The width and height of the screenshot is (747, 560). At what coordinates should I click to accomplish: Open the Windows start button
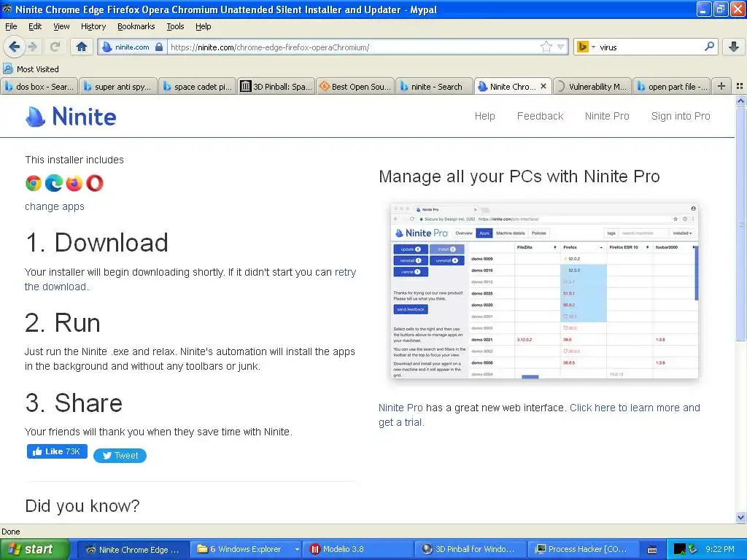click(x=34, y=549)
